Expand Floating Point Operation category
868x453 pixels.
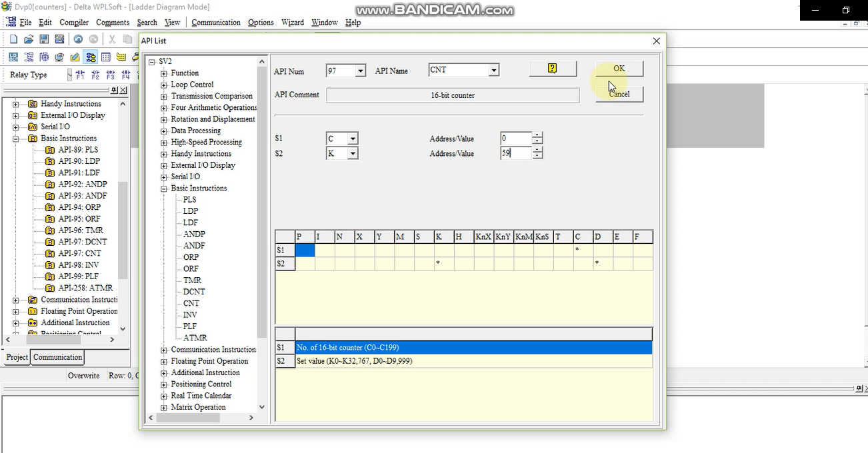[x=164, y=361]
